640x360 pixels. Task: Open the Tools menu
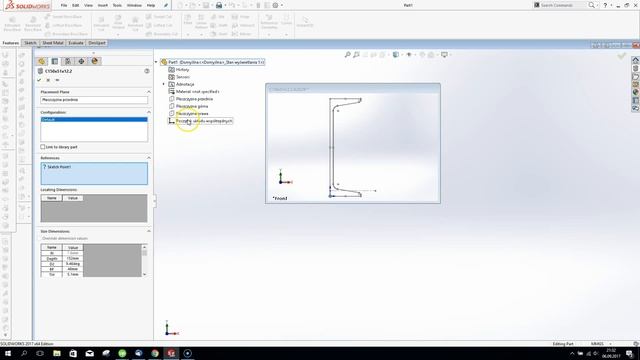click(x=117, y=5)
